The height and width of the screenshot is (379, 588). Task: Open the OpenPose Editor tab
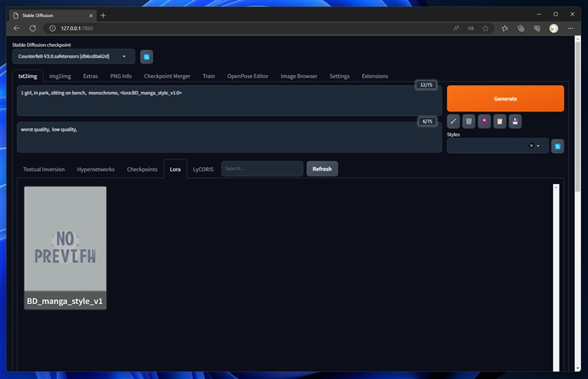[248, 76]
